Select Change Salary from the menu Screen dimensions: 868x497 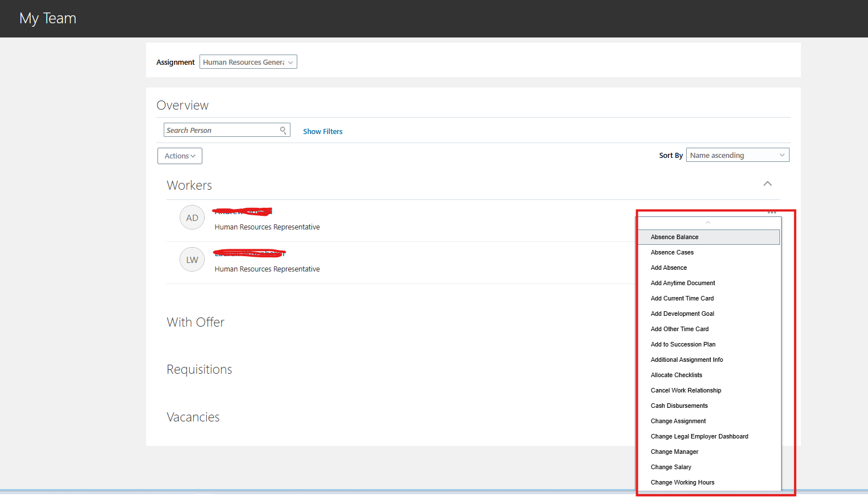[x=671, y=466]
